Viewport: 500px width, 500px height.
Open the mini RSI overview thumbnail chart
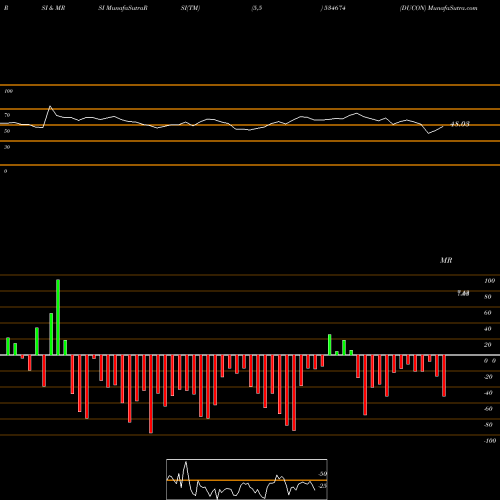pyautogui.click(x=247, y=479)
